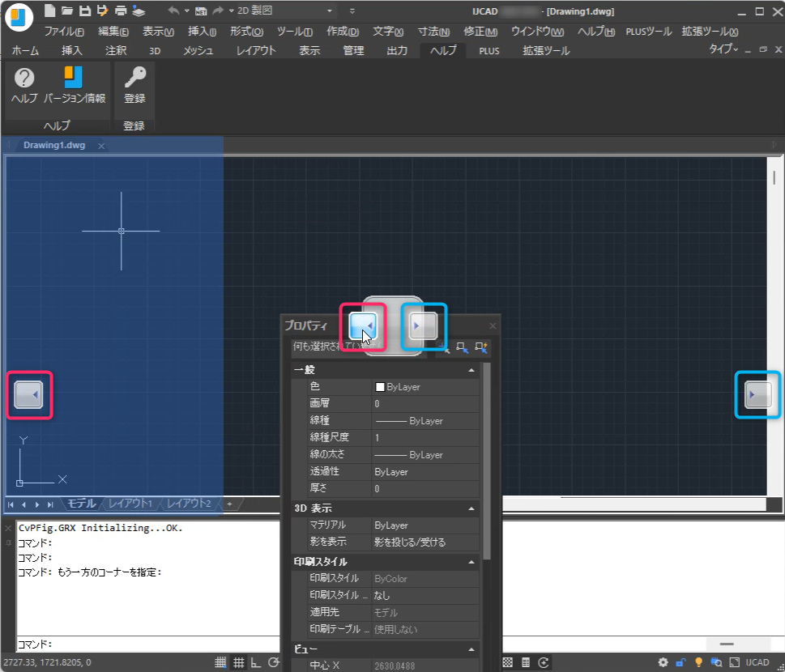Viewport: 785px width, 672px height.
Task: Switch to the メッシュ ribbon tab
Action: (x=198, y=50)
